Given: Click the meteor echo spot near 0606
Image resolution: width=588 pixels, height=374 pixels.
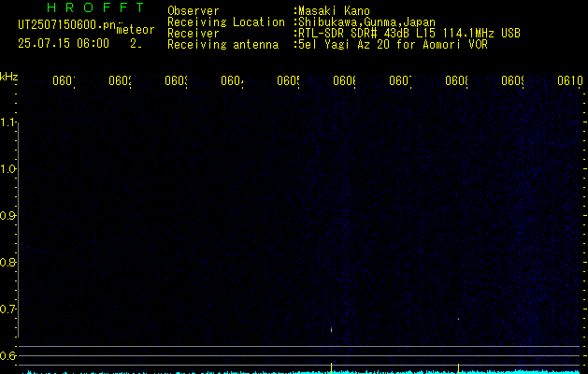Looking at the screenshot, I should (x=332, y=329).
